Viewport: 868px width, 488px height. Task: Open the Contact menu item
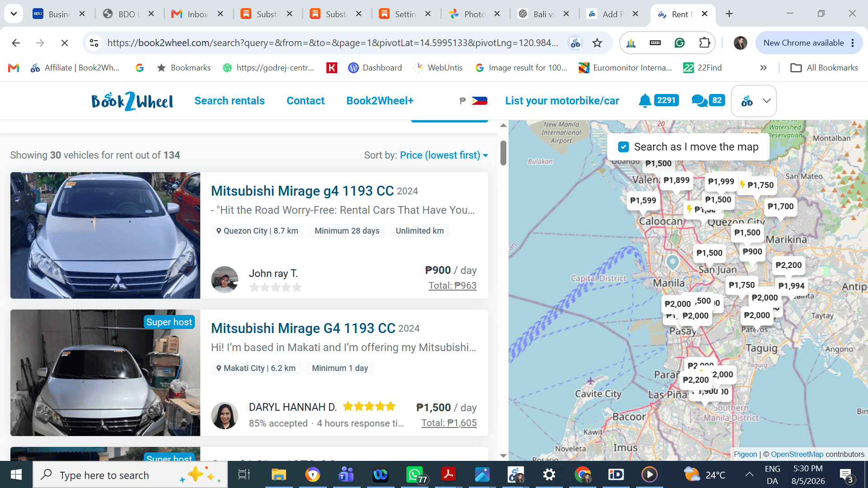pos(306,101)
